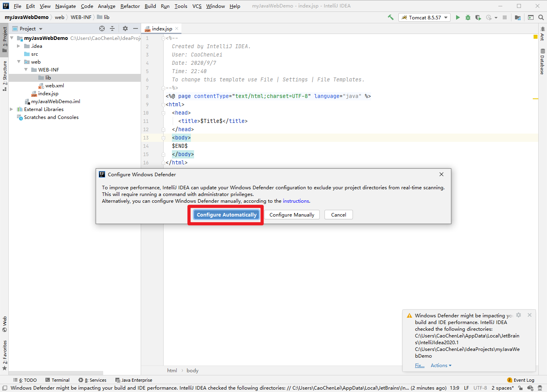The width and height of the screenshot is (547, 392).
Task: Click the yellow inspection warning square above the editor scrollbar
Action: [536, 37]
